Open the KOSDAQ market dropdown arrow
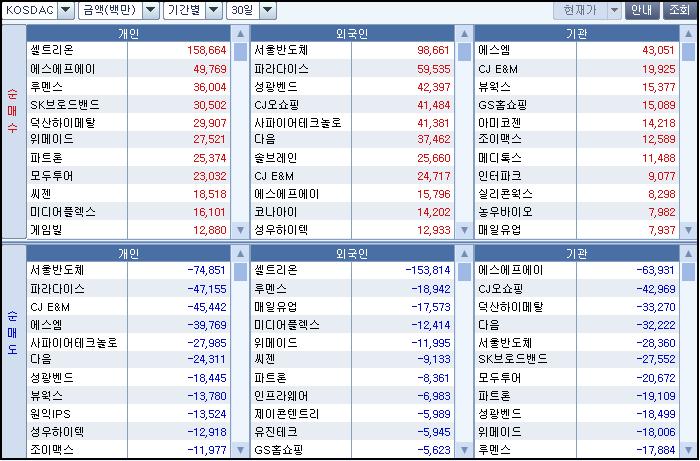 (66, 10)
